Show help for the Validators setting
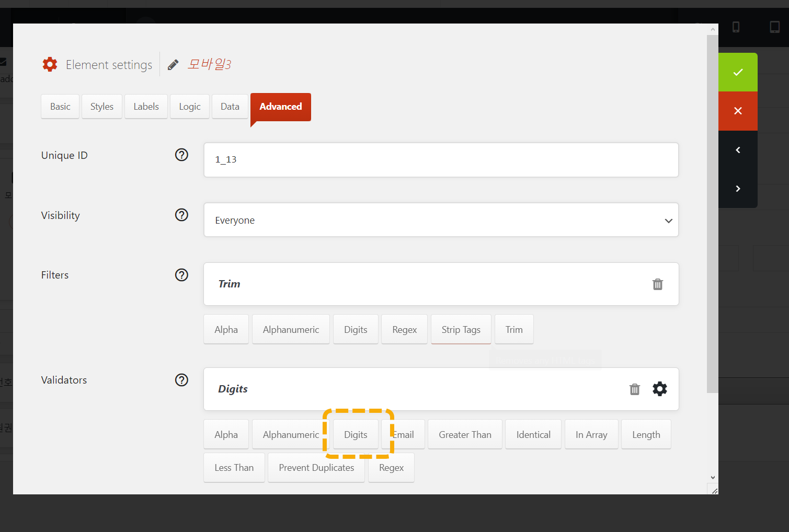The height and width of the screenshot is (532, 789). click(181, 380)
